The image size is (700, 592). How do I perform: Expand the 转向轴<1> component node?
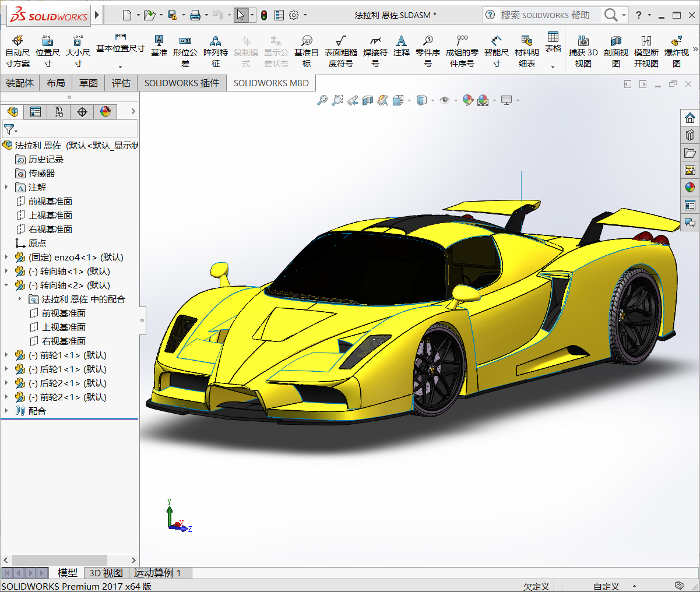(x=6, y=271)
